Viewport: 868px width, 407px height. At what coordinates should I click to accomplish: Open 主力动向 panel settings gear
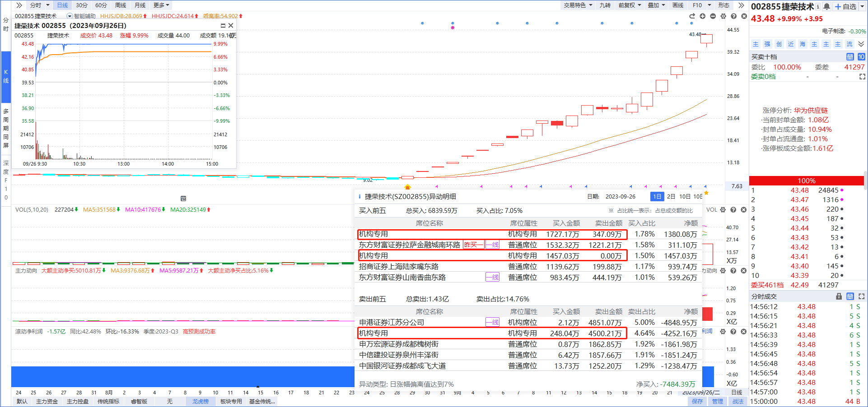tap(723, 271)
